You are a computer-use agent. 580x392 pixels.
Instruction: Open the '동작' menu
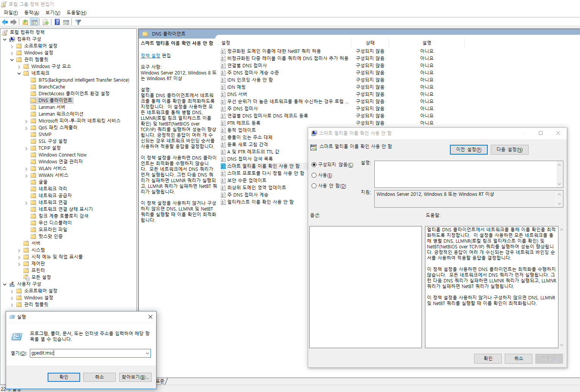click(31, 13)
